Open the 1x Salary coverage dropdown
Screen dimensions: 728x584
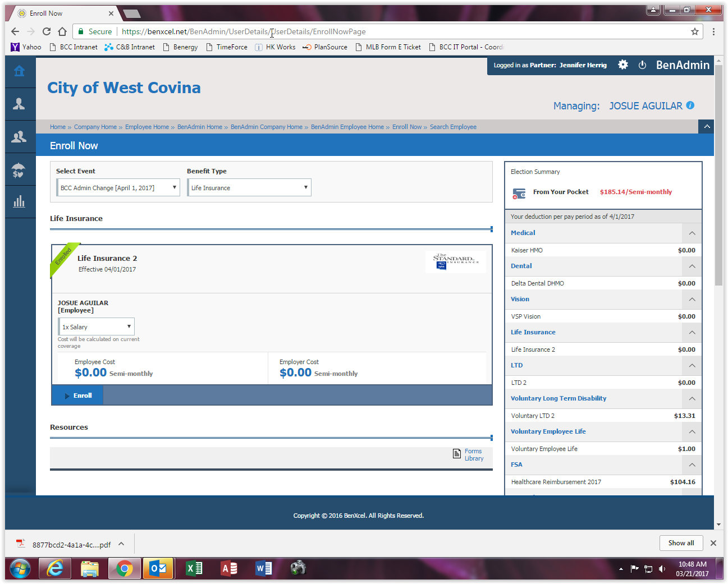(96, 327)
